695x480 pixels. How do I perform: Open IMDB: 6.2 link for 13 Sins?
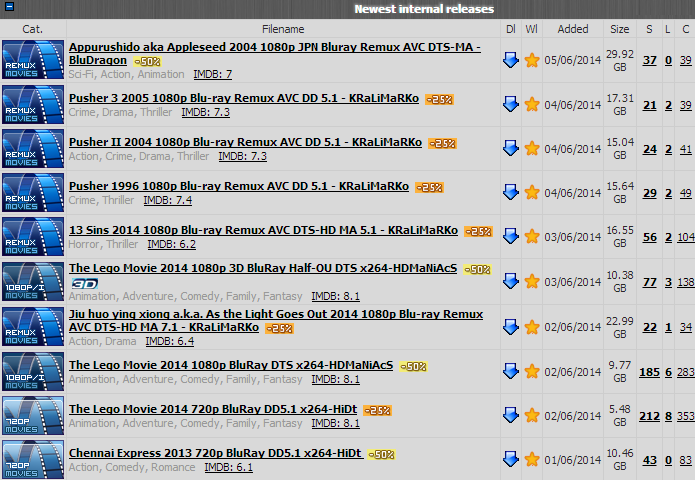click(172, 244)
